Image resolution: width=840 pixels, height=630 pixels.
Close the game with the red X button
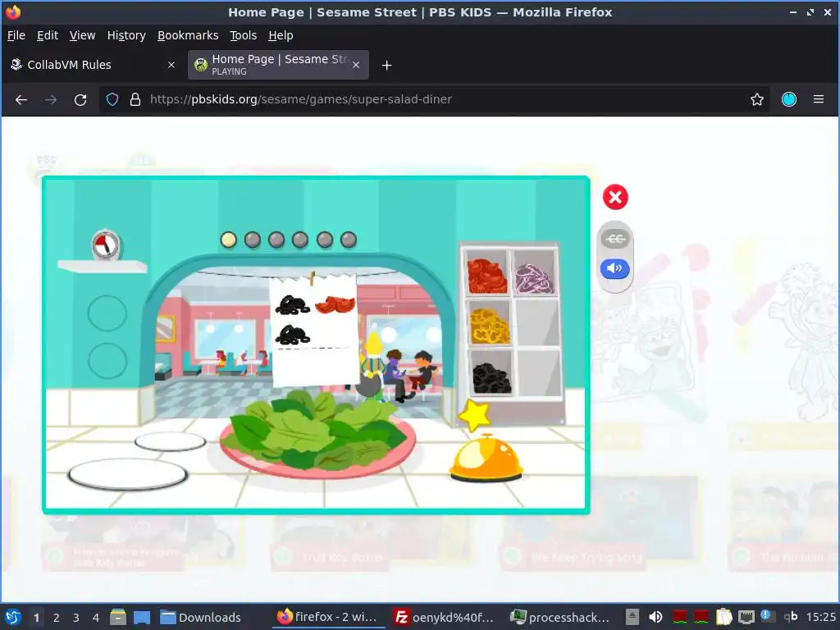pos(615,197)
